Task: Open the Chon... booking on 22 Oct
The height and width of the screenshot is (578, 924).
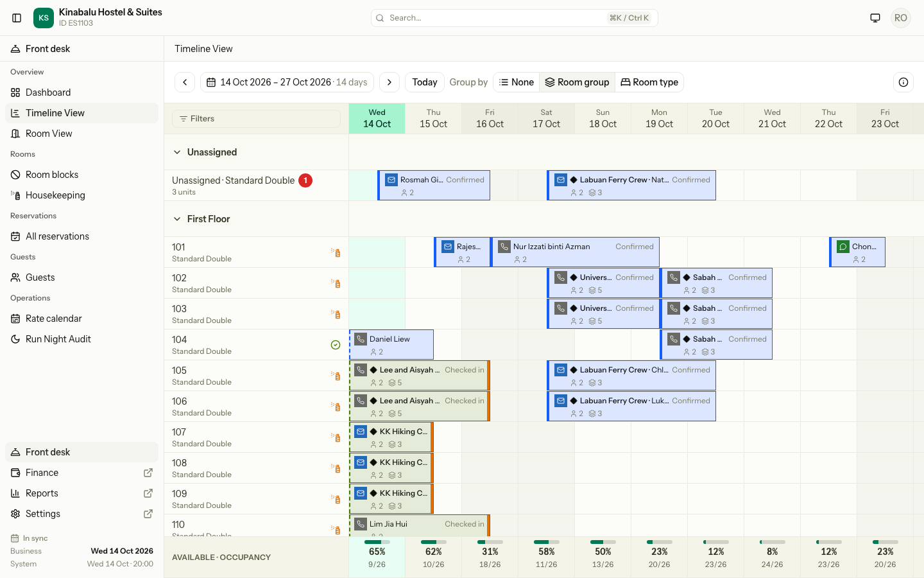Action: pyautogui.click(x=857, y=252)
